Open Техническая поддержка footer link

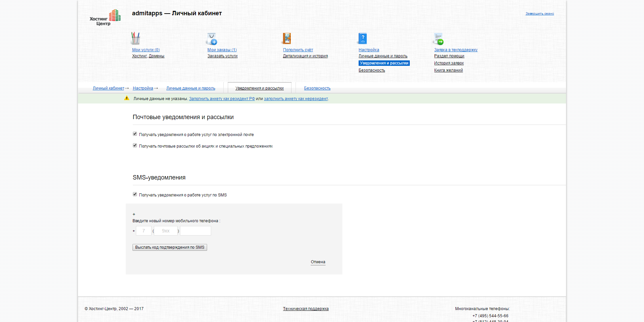pos(306,309)
